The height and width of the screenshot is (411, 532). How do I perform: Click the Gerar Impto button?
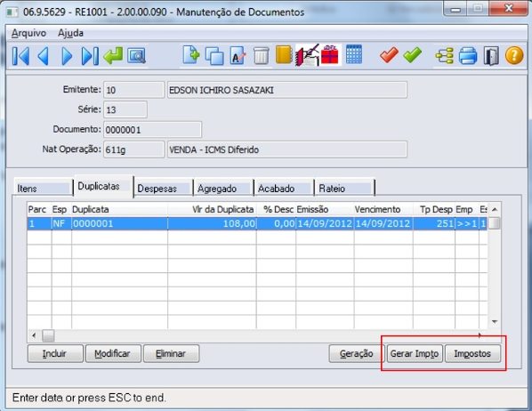(x=415, y=354)
